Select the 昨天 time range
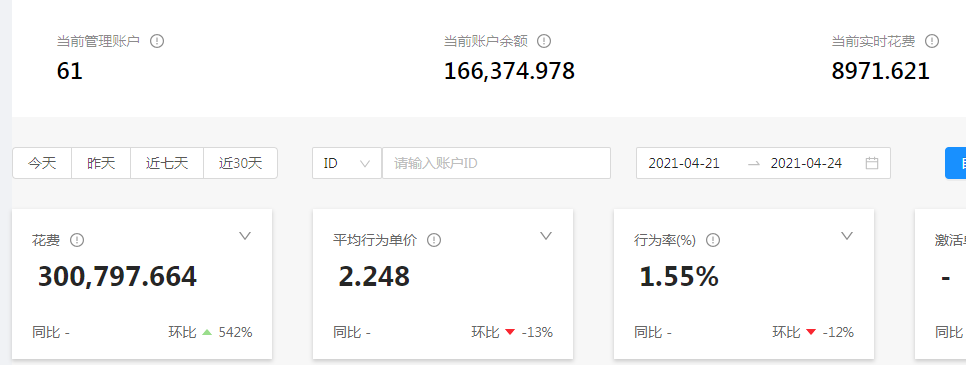966x365 pixels. click(x=101, y=163)
